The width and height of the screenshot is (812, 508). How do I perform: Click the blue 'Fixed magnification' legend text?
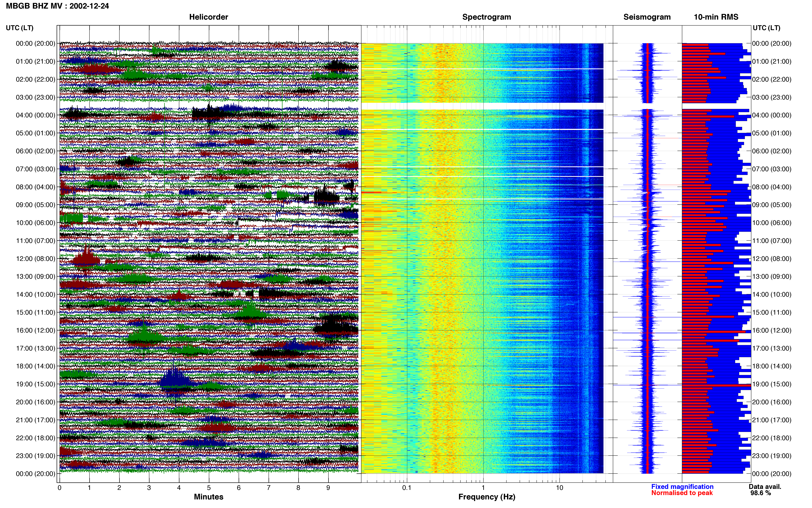[x=682, y=487]
